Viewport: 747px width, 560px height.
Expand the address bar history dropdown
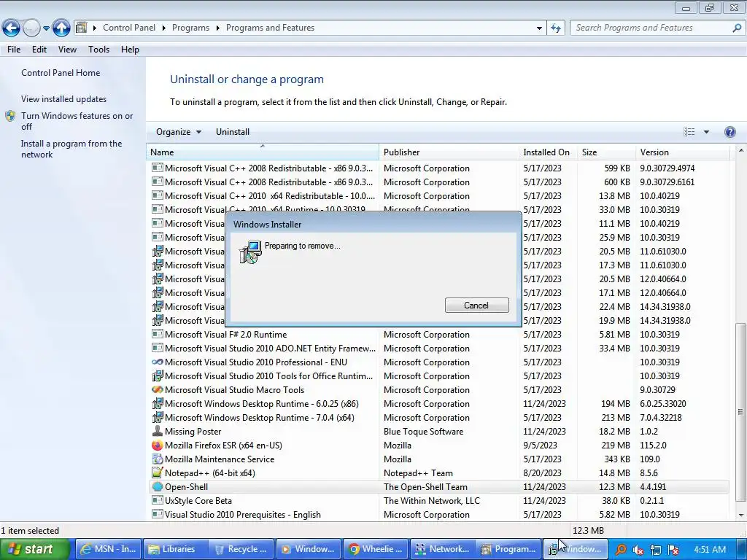[539, 28]
